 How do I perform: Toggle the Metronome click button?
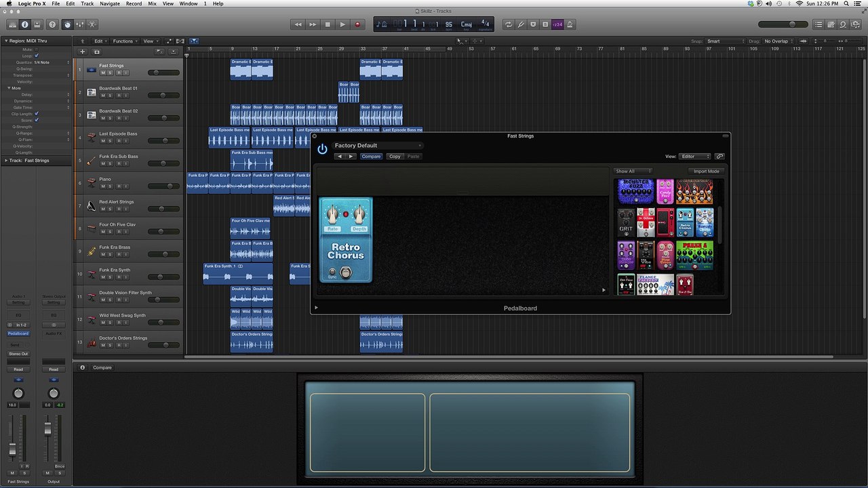click(x=570, y=24)
